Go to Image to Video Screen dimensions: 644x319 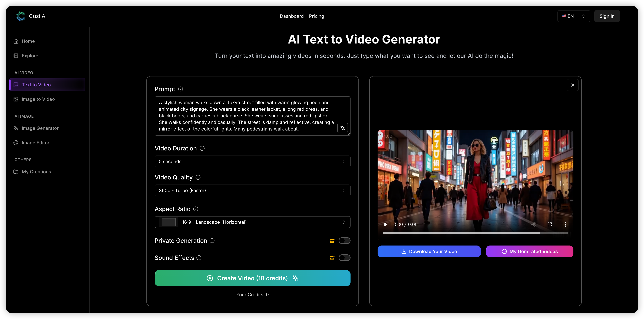[48, 99]
